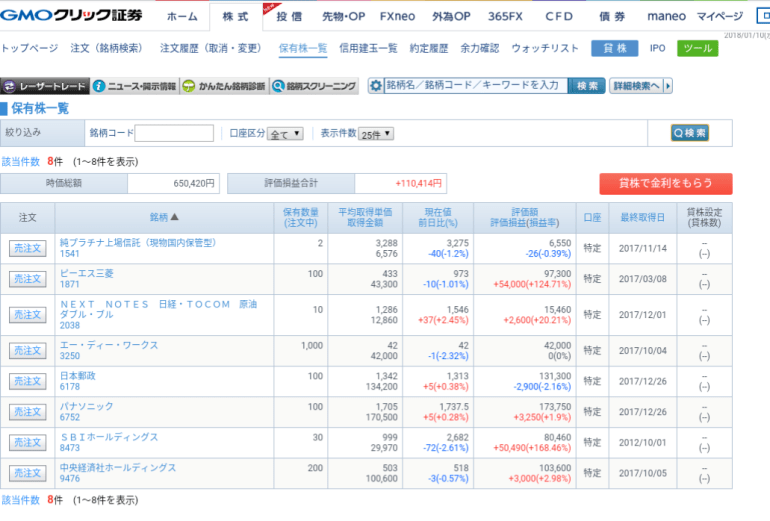Click 貸株で金利をもらう red button
Screen dimensions: 770x521
(x=665, y=184)
